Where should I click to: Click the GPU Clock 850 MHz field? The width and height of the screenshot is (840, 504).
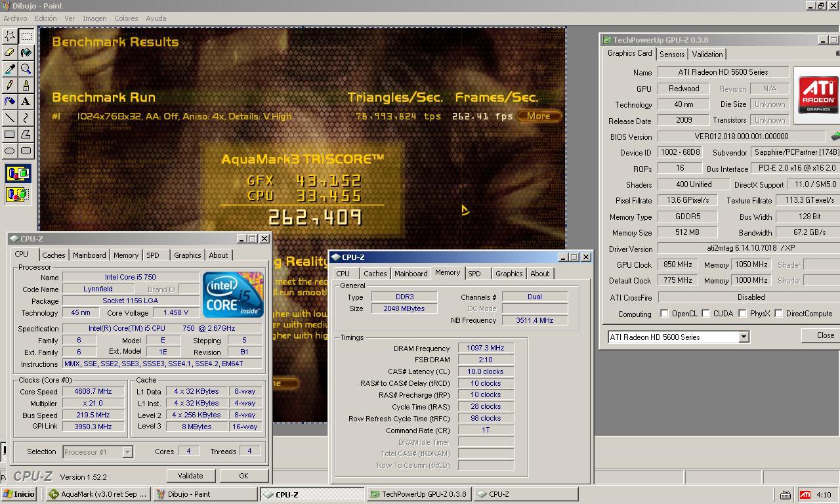(x=677, y=264)
